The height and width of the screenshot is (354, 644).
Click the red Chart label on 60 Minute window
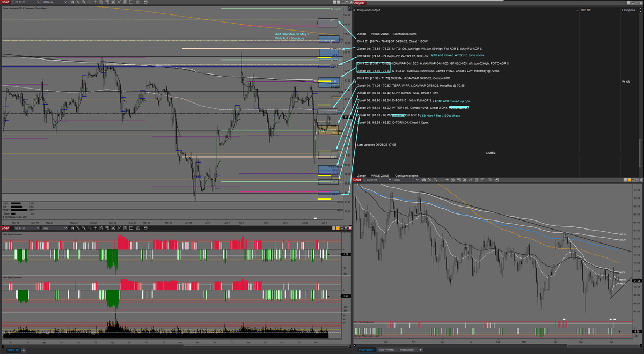point(5,2)
